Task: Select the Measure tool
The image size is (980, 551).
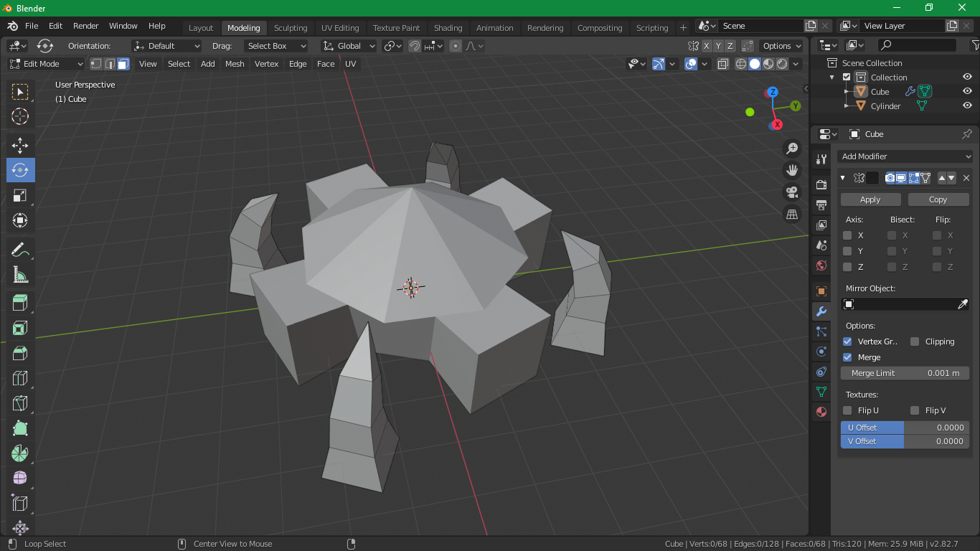Action: pyautogui.click(x=20, y=275)
